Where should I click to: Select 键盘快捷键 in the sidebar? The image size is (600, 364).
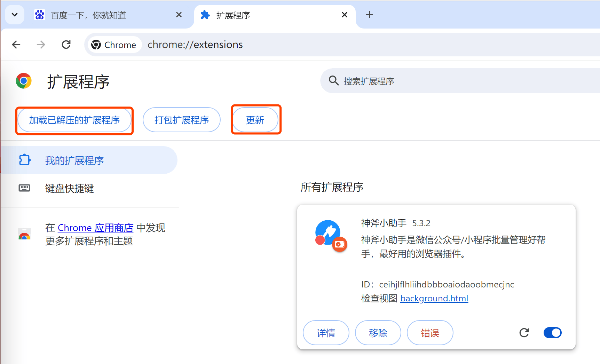point(70,188)
